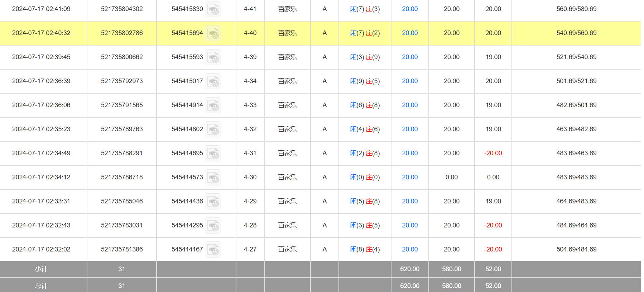Viewport: 644px width, 292px height.
Task: Click blue 20.00 bet amount in round 4-39
Action: point(410,57)
